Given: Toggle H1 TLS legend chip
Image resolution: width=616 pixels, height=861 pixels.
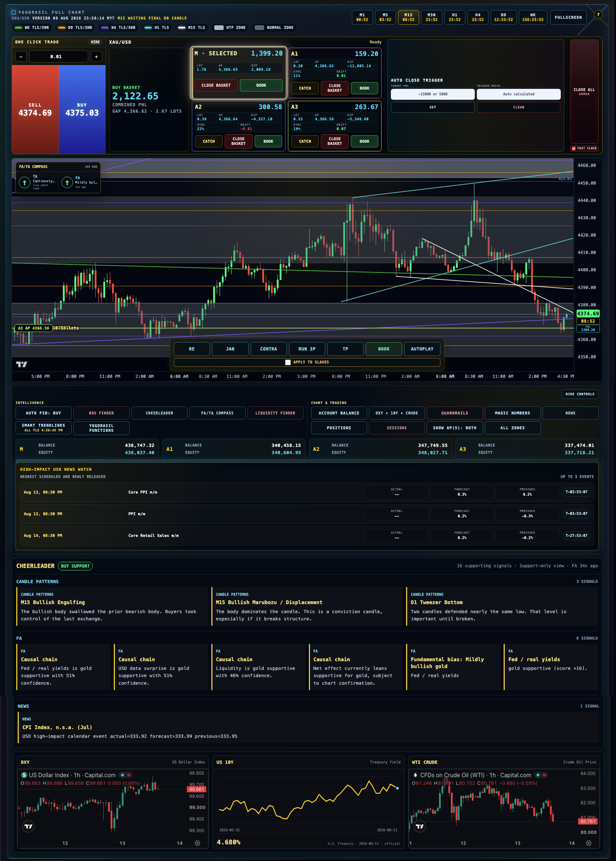Looking at the screenshot, I should pyautogui.click(x=157, y=28).
